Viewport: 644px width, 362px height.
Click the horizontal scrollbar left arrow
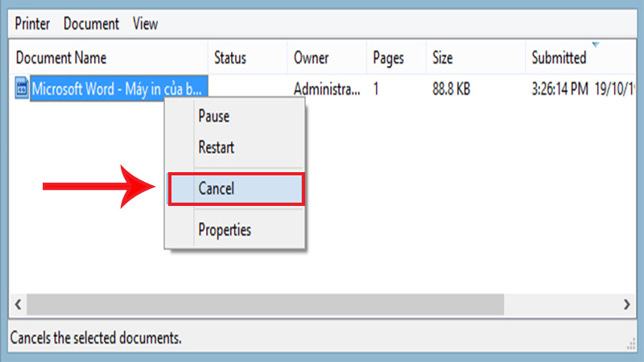click(x=18, y=305)
